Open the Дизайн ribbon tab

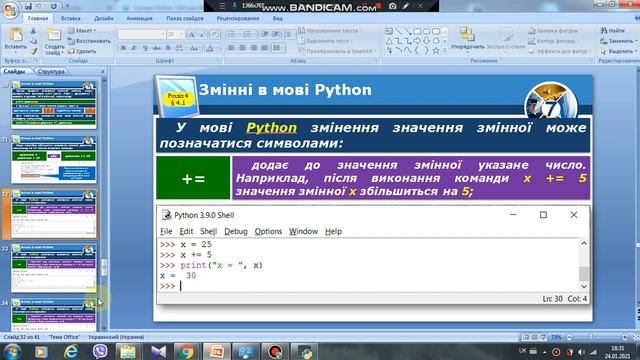coord(104,18)
